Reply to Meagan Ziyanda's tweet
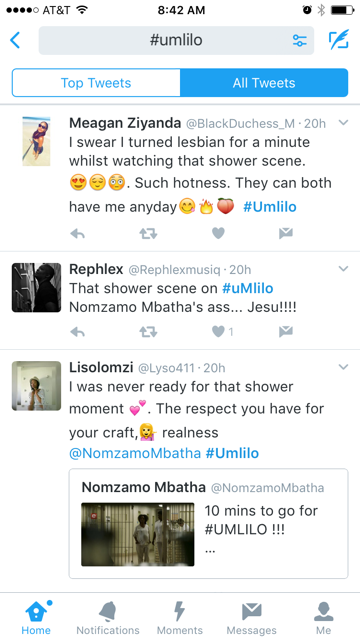This screenshot has width=360, height=640. pos(78,233)
